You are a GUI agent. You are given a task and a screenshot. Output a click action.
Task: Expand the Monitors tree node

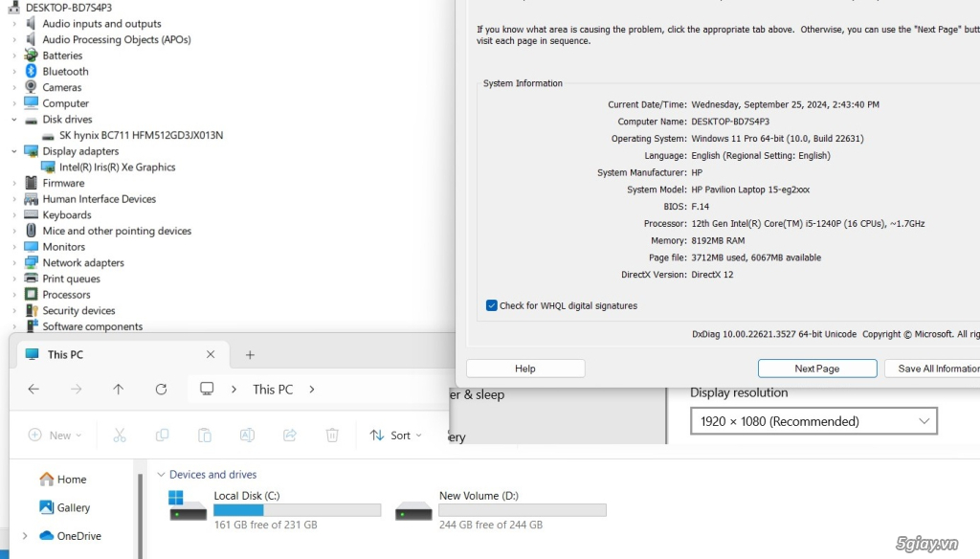(13, 247)
